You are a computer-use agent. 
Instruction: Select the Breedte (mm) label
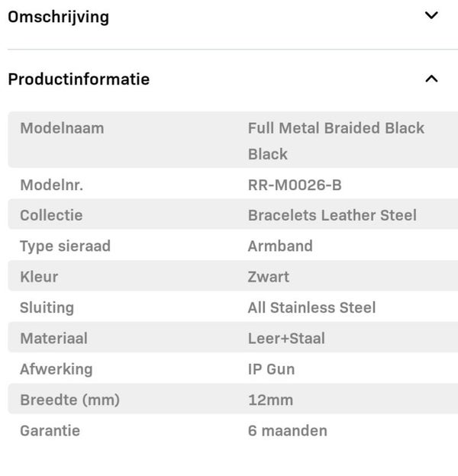pyautogui.click(x=69, y=400)
